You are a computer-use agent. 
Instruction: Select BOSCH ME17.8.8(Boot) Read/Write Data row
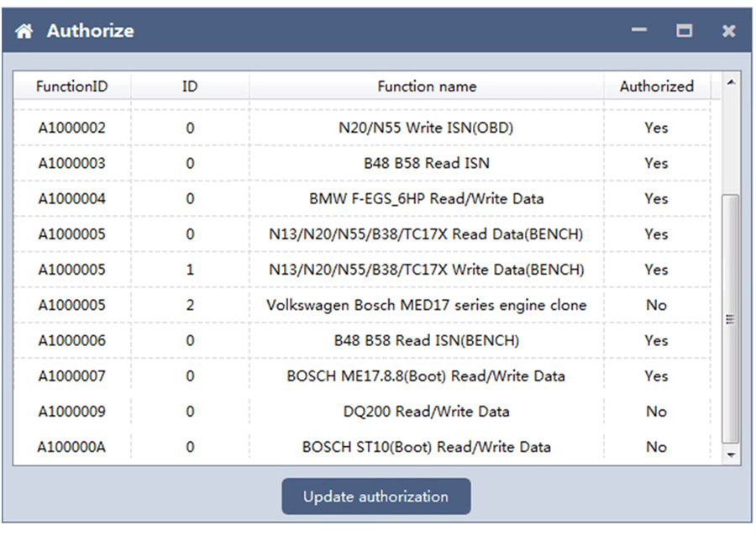(x=363, y=376)
